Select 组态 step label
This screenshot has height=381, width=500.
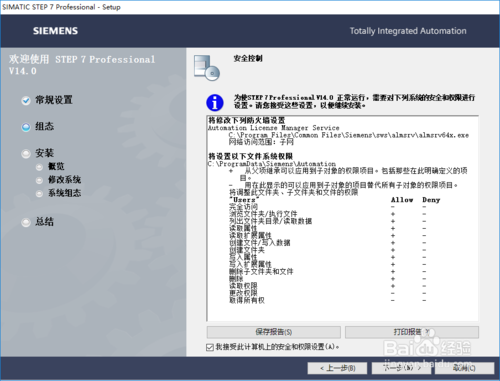pos(45,127)
